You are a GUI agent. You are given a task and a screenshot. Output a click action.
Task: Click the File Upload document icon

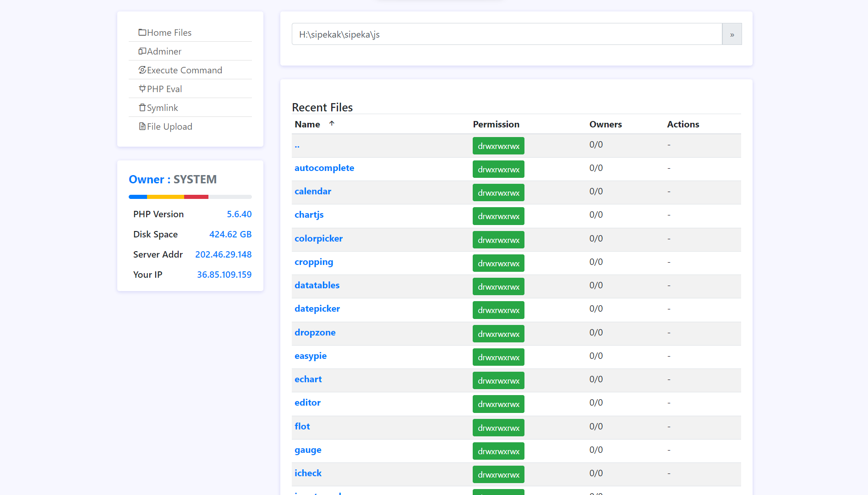point(142,126)
